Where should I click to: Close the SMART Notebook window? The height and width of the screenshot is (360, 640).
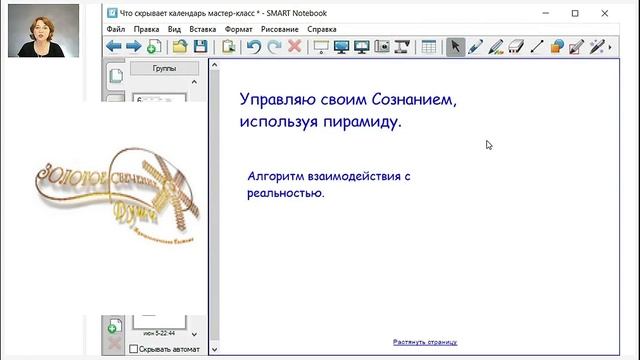(604, 13)
